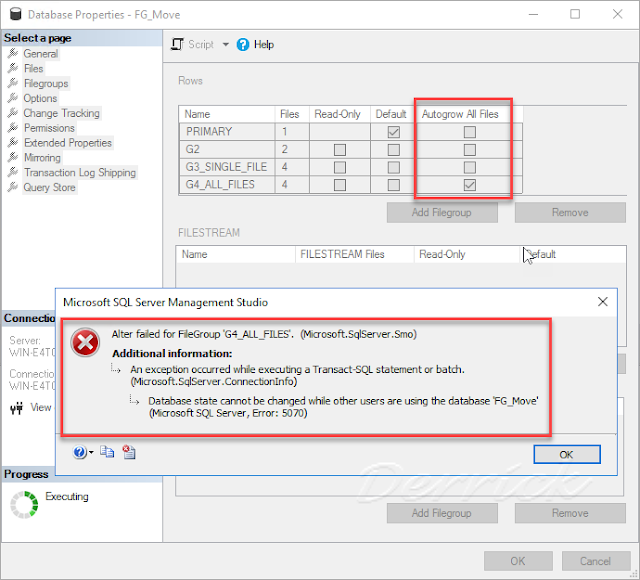Toggle Default checkbox for PRIMARY filegroup
This screenshot has width=640, height=580.
393,132
